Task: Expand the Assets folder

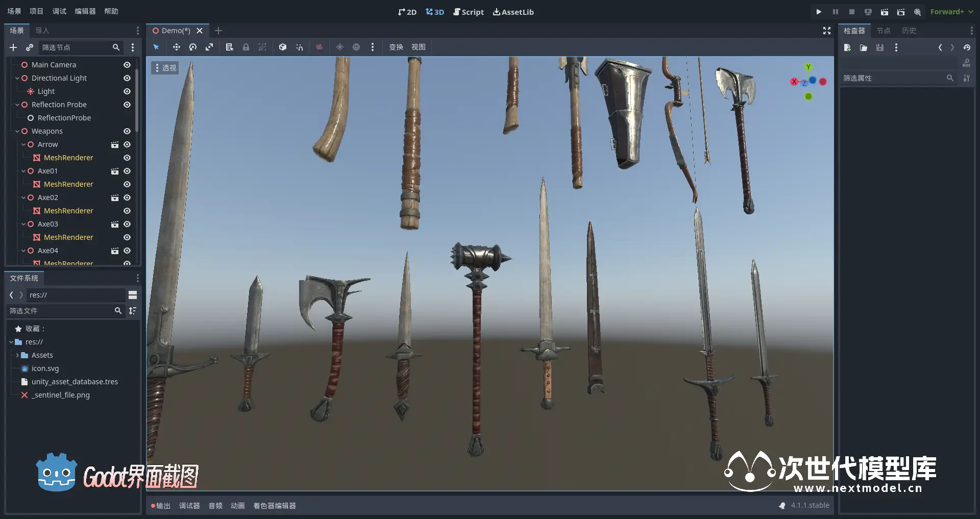Action: 17,355
